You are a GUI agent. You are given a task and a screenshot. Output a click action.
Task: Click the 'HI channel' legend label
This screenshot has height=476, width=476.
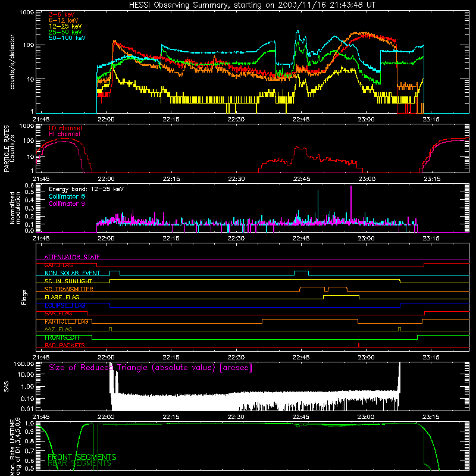click(64, 134)
